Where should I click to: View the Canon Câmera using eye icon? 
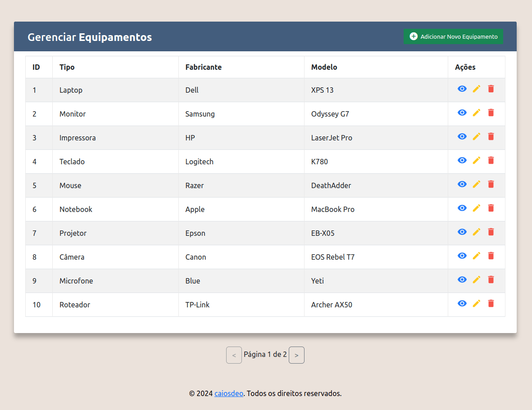(462, 256)
